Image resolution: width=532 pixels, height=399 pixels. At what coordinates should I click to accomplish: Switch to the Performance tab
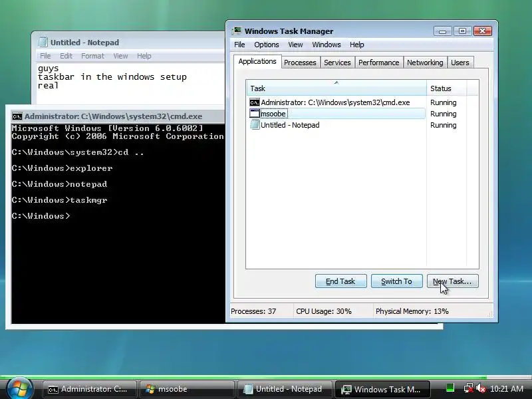coord(378,63)
